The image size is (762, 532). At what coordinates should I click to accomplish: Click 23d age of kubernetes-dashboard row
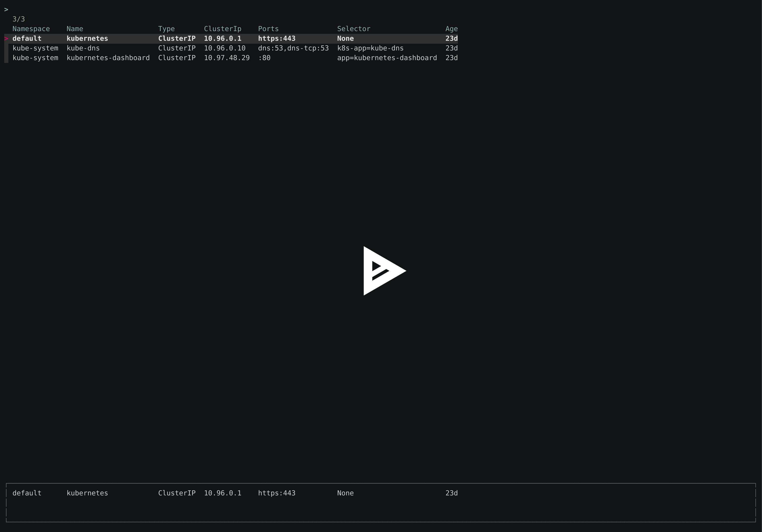click(x=452, y=58)
